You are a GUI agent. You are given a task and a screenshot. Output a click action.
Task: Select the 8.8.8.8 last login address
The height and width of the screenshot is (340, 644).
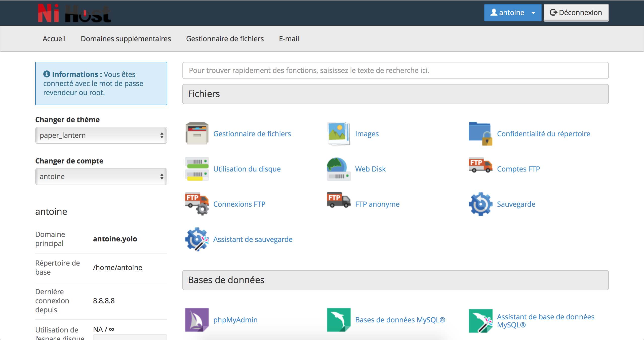tap(104, 301)
